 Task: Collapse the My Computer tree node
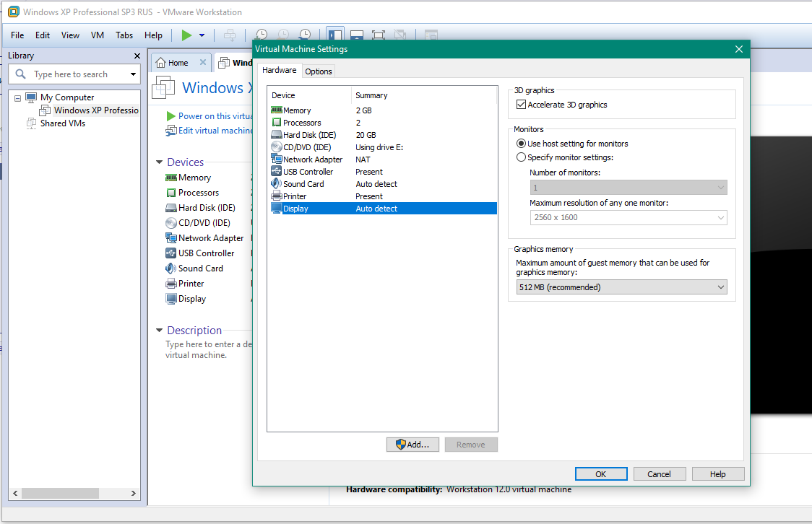pyautogui.click(x=18, y=97)
